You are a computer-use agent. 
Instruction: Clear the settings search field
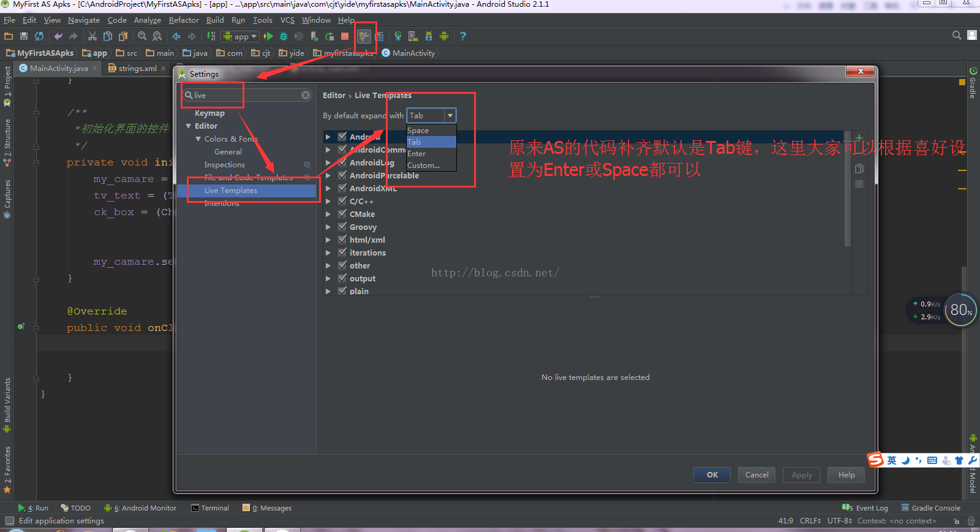(x=306, y=95)
